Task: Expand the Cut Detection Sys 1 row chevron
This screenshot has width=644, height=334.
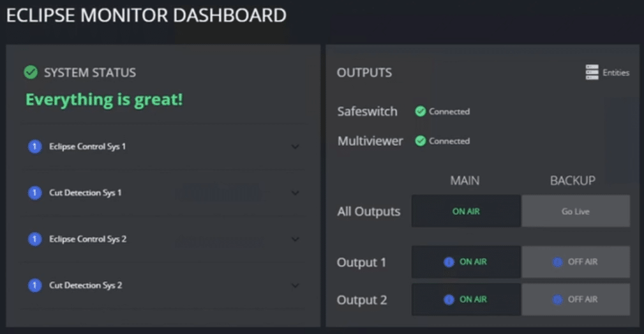Action: point(295,193)
